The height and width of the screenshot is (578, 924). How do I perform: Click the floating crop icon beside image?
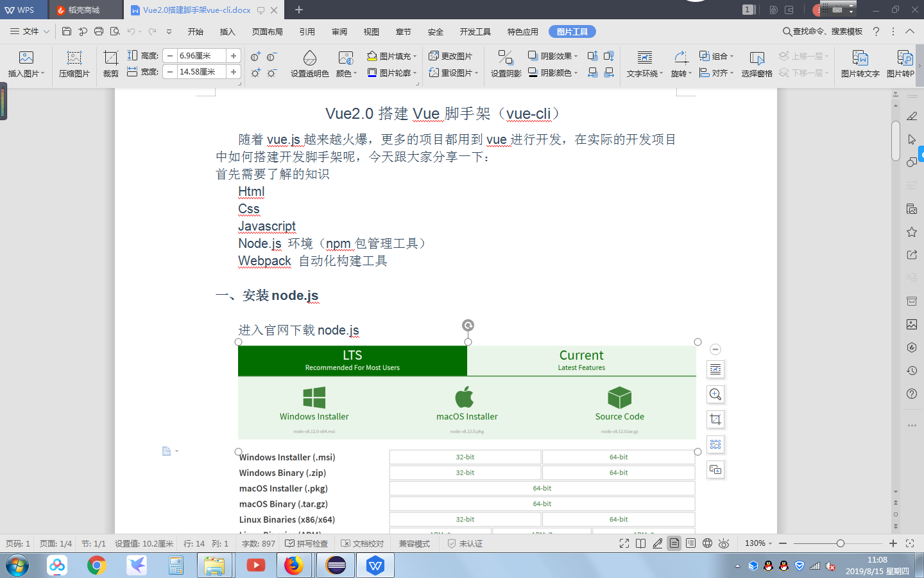[x=715, y=419]
